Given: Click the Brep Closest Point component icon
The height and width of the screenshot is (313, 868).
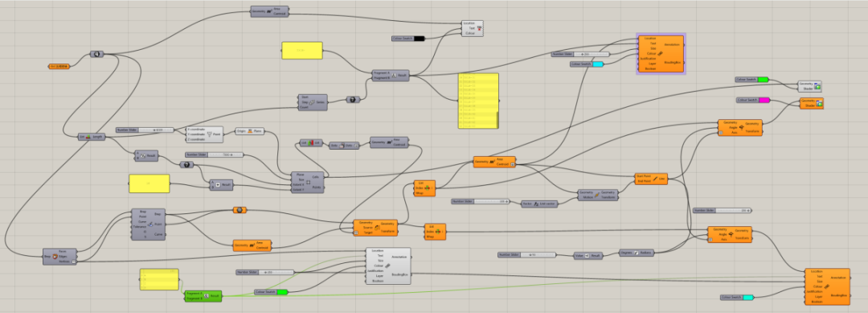Looking at the screenshot, I should tap(150, 224).
